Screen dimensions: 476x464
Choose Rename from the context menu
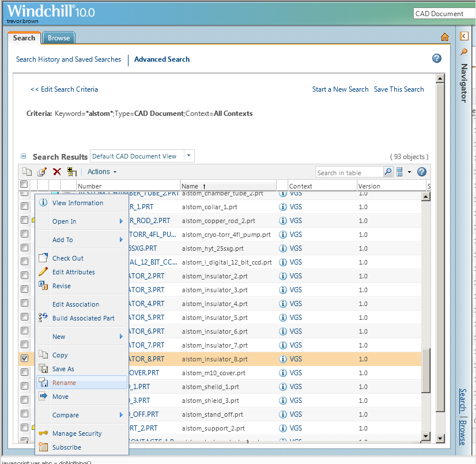82,383
